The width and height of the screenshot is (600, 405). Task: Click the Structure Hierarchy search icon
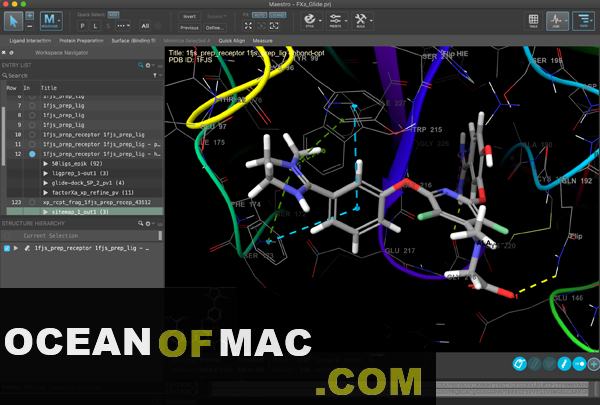140,223
